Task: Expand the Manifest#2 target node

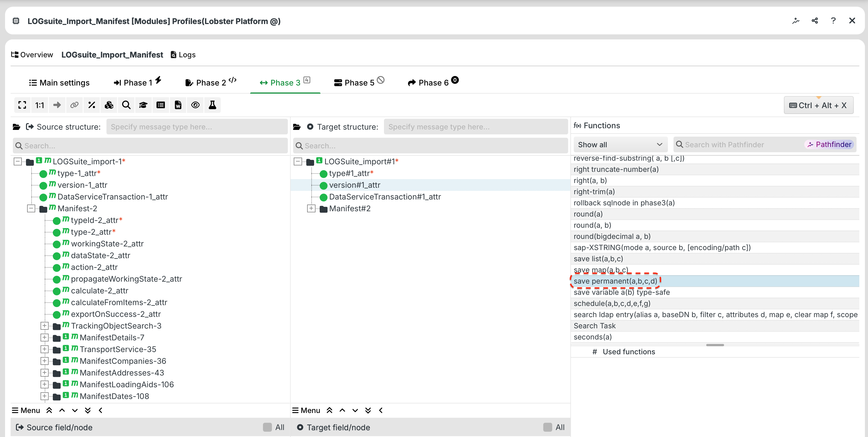Action: click(311, 208)
